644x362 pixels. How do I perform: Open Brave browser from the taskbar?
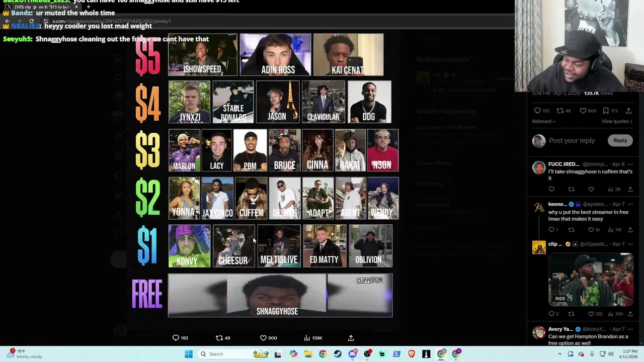pos(412,354)
